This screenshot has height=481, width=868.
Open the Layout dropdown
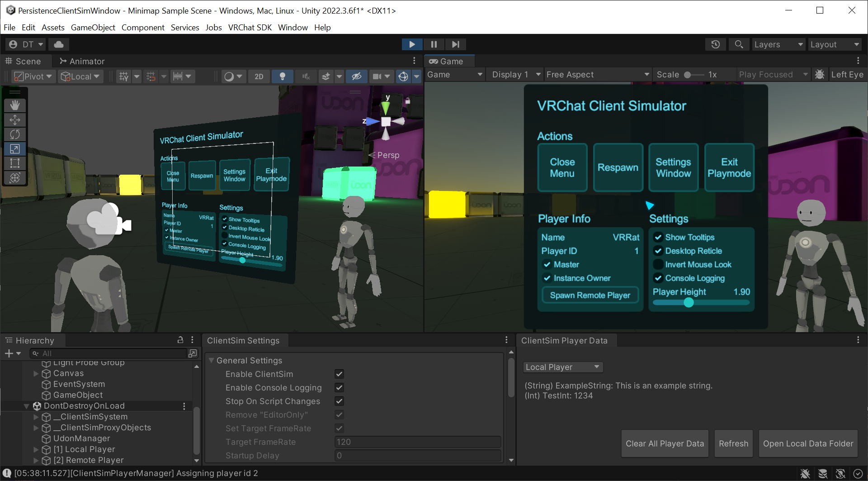(834, 44)
